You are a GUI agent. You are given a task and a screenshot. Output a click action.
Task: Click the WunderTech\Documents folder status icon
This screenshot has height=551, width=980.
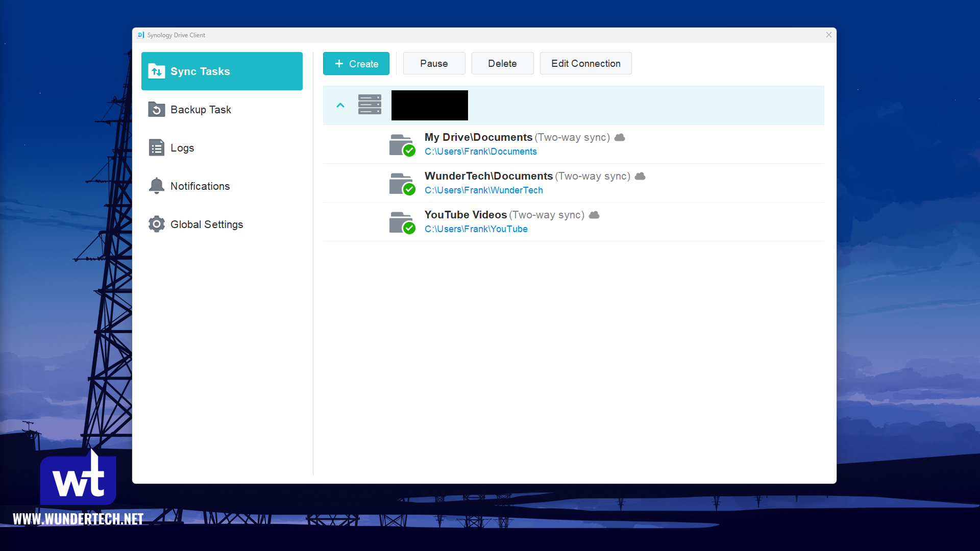pyautogui.click(x=402, y=184)
